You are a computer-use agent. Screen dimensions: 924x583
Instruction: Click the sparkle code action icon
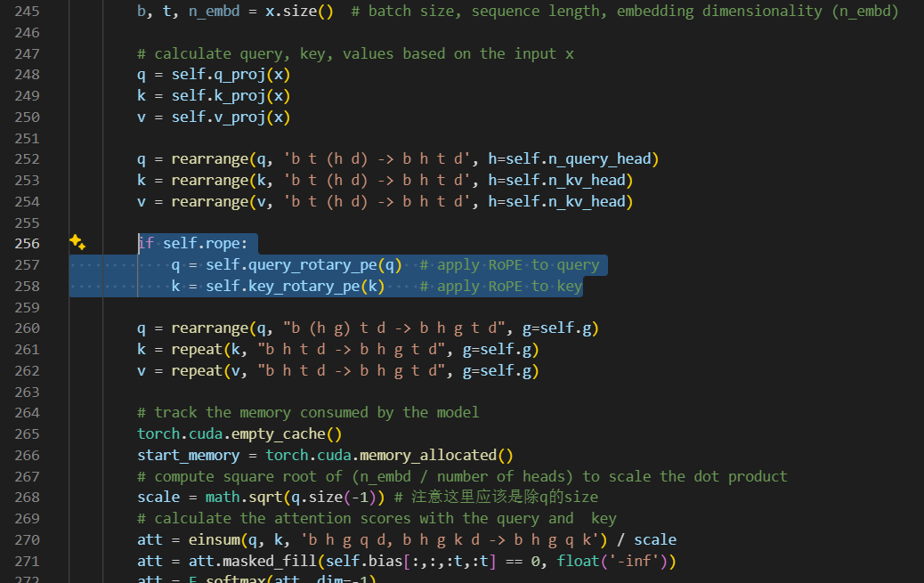(77, 243)
